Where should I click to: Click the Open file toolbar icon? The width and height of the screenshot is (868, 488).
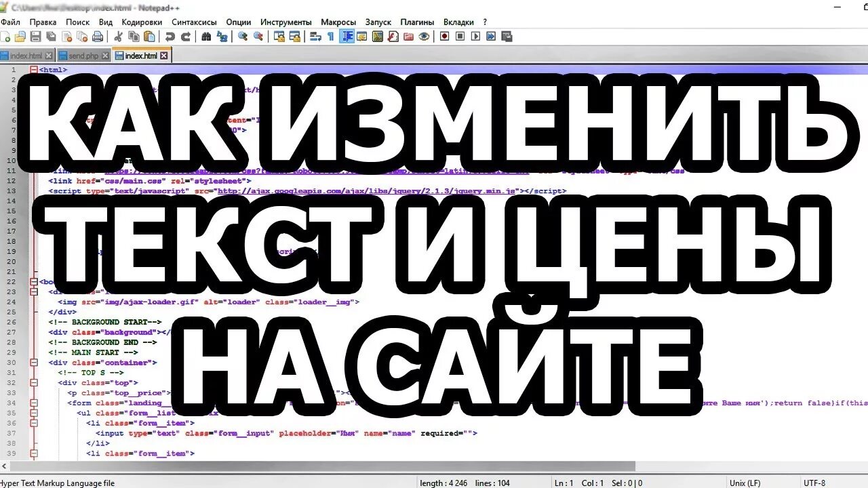20,37
